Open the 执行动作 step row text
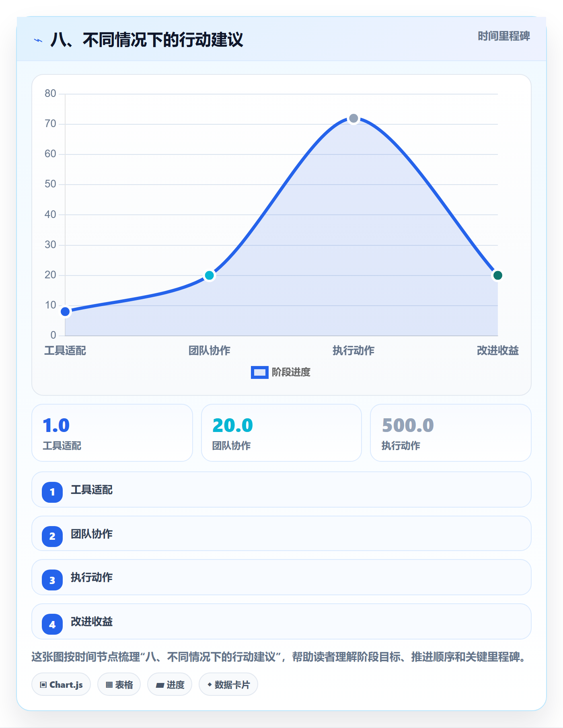This screenshot has width=563, height=728. point(92,578)
